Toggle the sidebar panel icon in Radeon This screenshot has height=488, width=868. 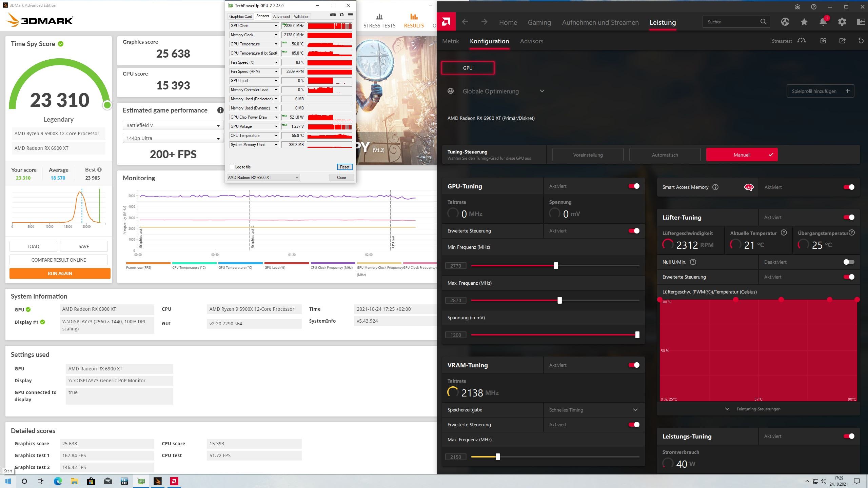click(x=861, y=22)
